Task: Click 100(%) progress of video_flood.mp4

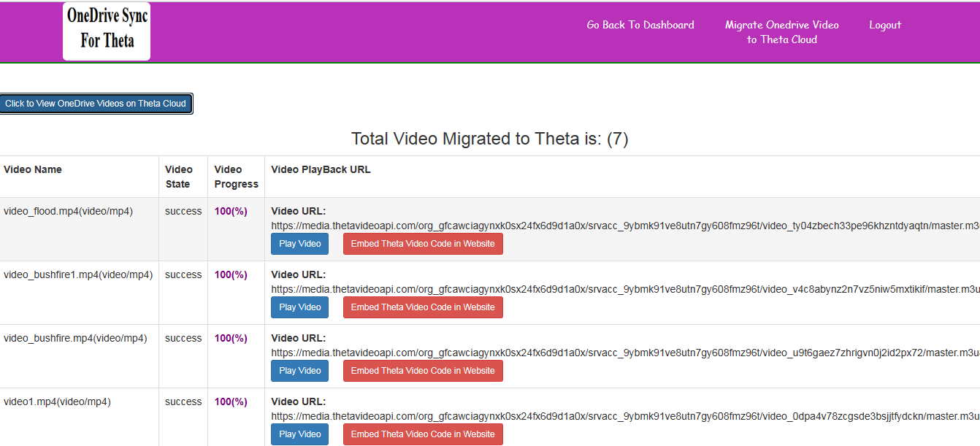Action: tap(231, 211)
